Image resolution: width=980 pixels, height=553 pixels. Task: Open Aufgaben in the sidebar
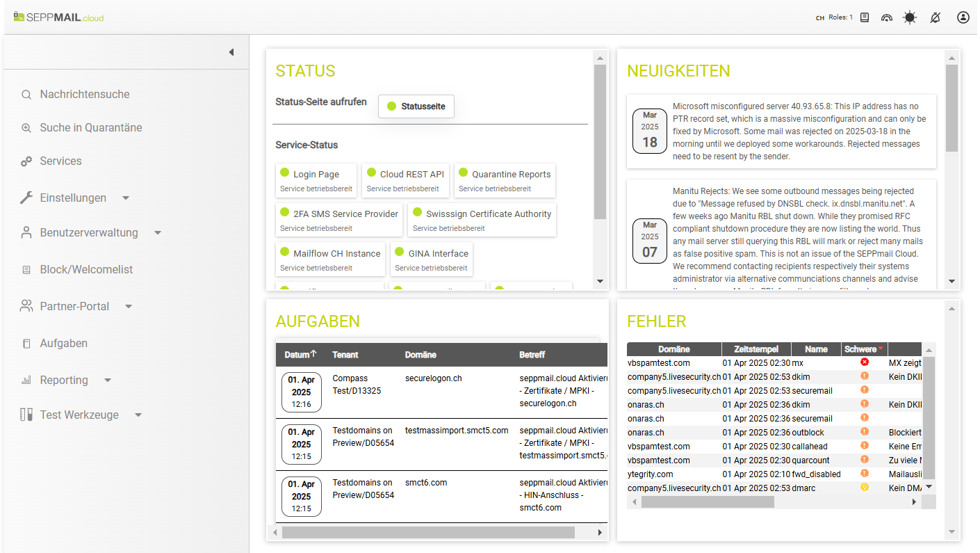64,343
